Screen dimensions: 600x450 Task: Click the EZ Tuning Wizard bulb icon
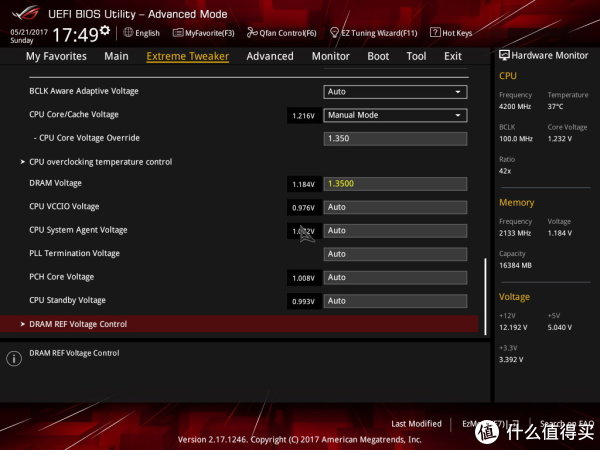[334, 33]
